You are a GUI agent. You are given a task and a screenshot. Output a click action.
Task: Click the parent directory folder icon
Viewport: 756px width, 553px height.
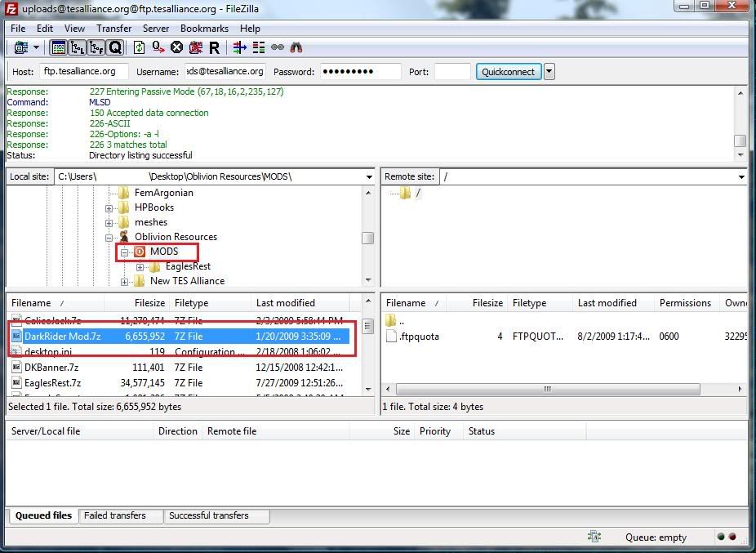tap(391, 320)
